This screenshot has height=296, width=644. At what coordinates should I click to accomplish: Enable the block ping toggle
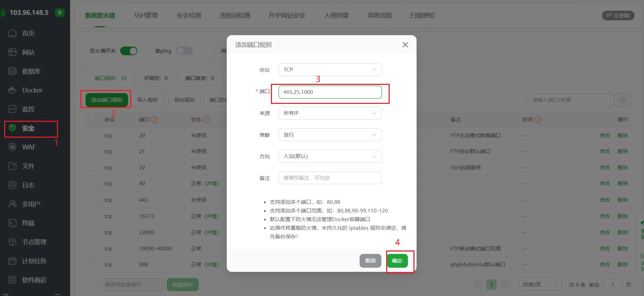(x=184, y=51)
